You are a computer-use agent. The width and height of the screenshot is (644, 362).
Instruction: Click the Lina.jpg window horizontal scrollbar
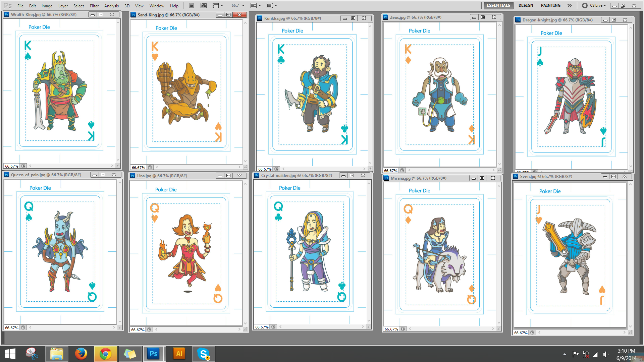click(198, 329)
